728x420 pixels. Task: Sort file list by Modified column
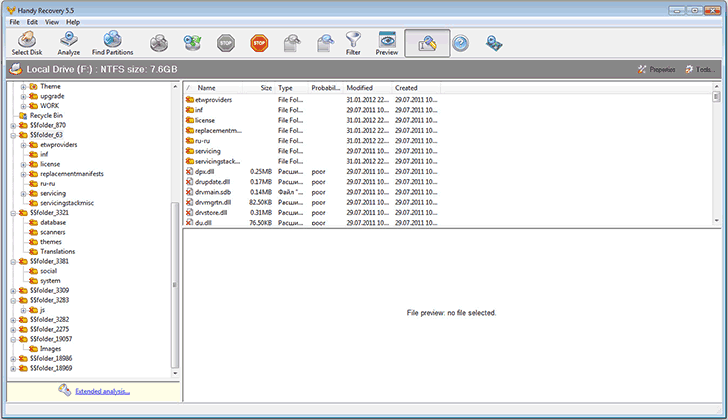tap(368, 88)
